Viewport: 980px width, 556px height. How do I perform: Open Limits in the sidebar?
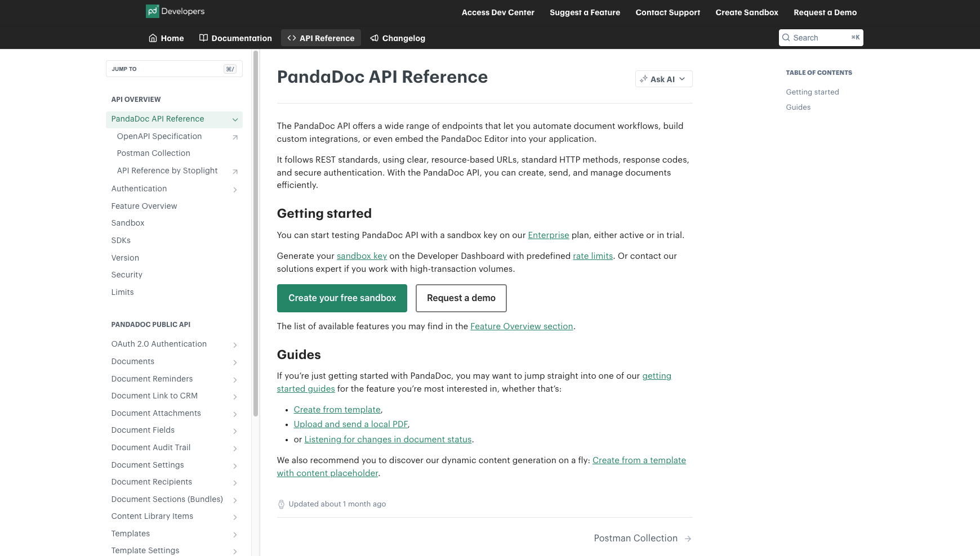point(122,292)
